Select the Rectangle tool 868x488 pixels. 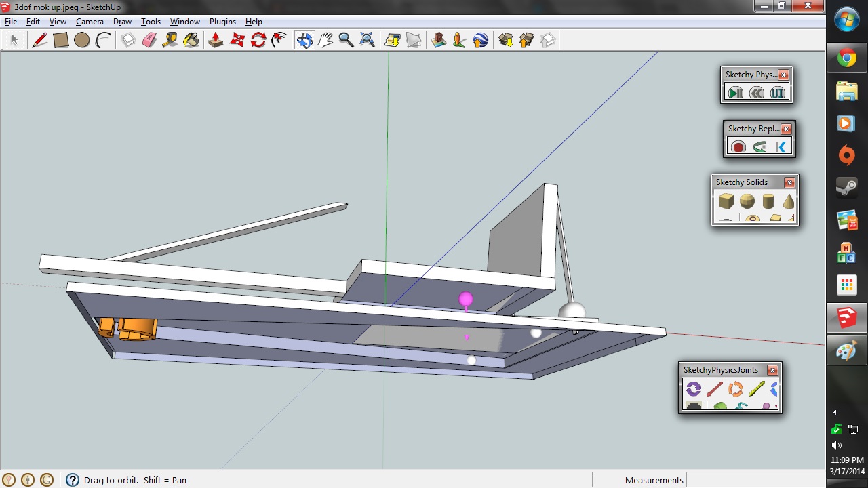point(61,41)
